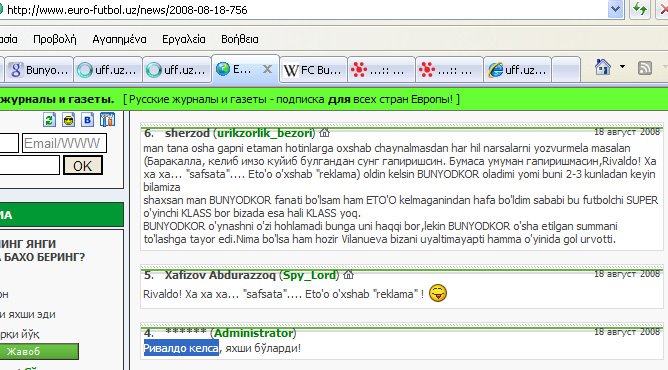Open the Spy_Lord profile link

(x=309, y=275)
